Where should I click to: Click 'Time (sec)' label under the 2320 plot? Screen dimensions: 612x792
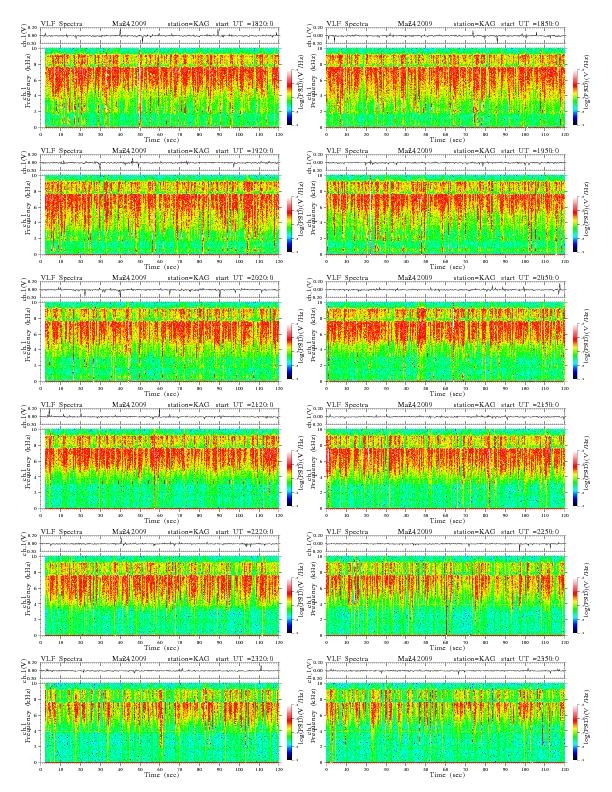pos(162,775)
